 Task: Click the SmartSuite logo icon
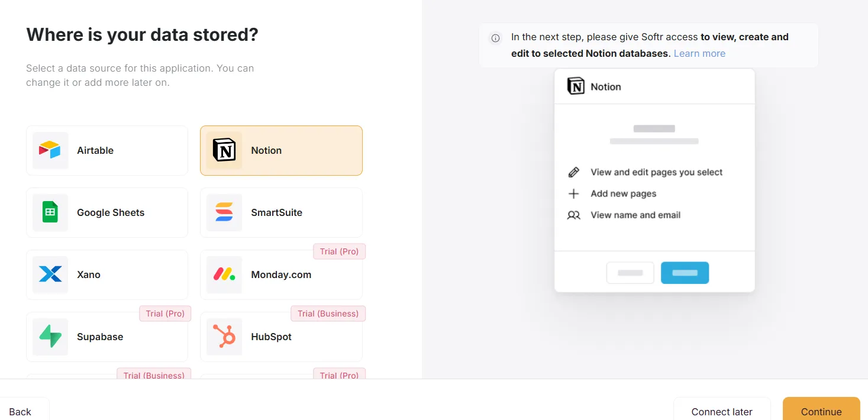[x=224, y=212]
